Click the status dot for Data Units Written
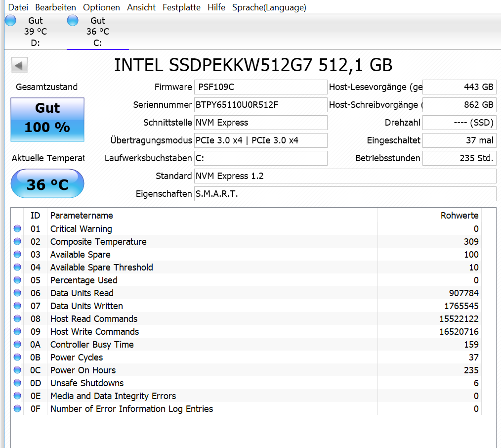The height and width of the screenshot is (448, 501). (x=17, y=306)
